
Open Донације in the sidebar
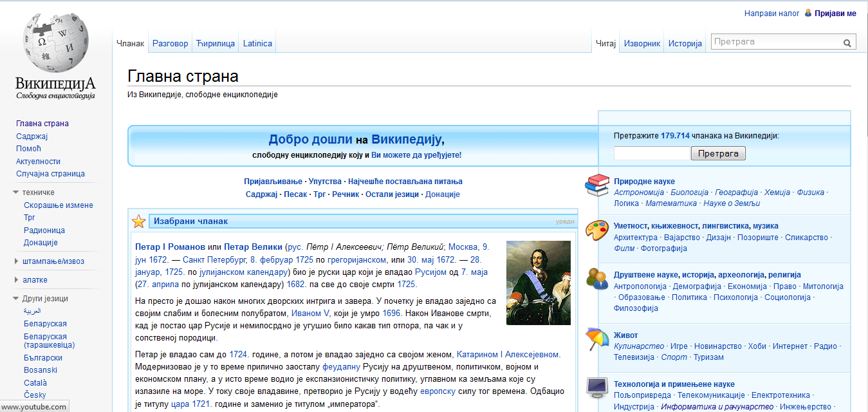[41, 243]
